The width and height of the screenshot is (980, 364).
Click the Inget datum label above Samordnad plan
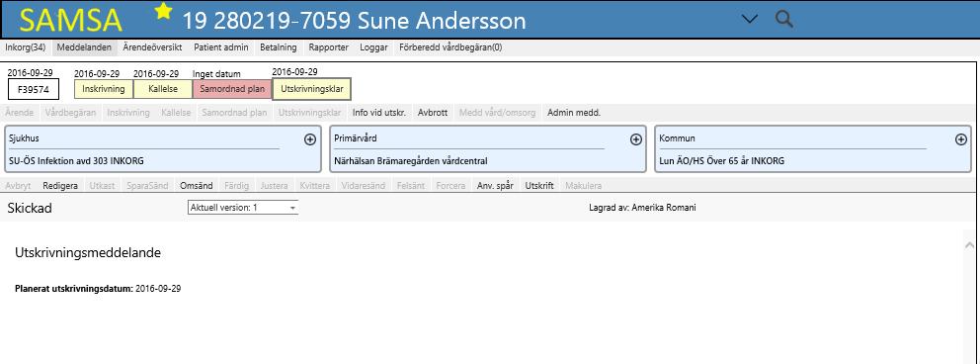[x=216, y=74]
